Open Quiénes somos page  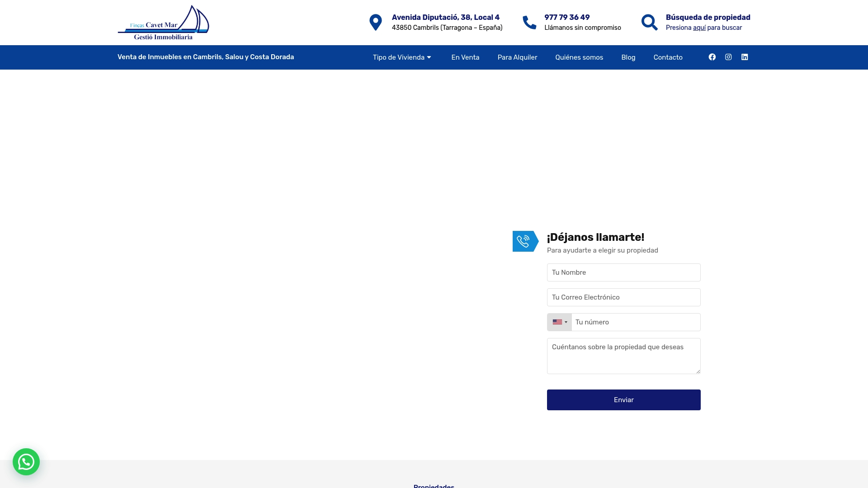pyautogui.click(x=579, y=57)
